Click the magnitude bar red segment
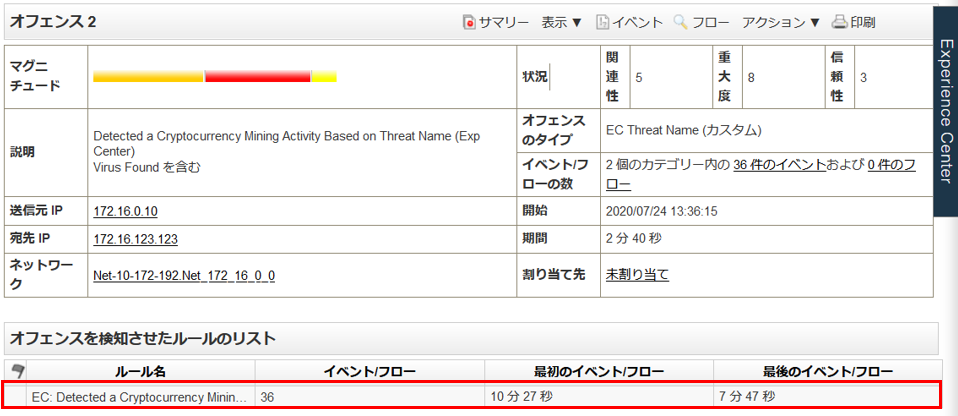 pos(258,76)
